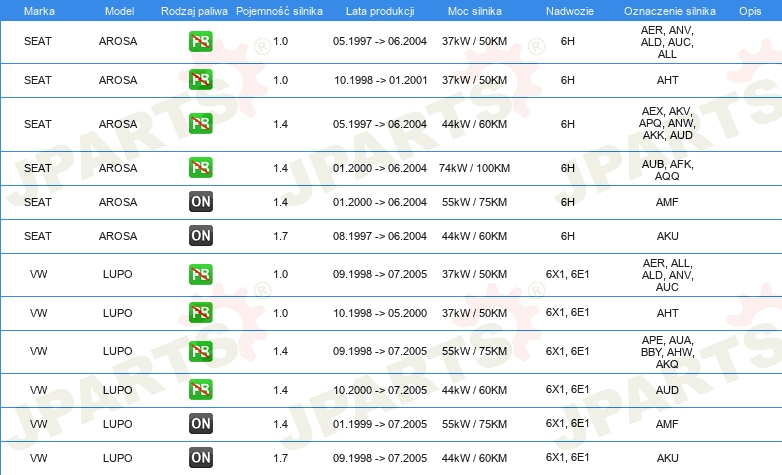Click 6H body code in the 08.1997 row

point(568,236)
